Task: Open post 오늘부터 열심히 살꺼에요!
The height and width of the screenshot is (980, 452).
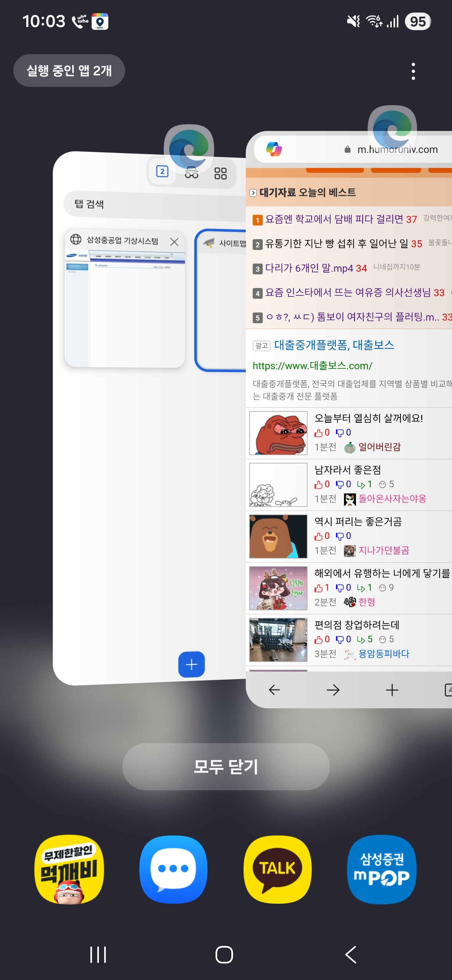Action: (x=369, y=418)
